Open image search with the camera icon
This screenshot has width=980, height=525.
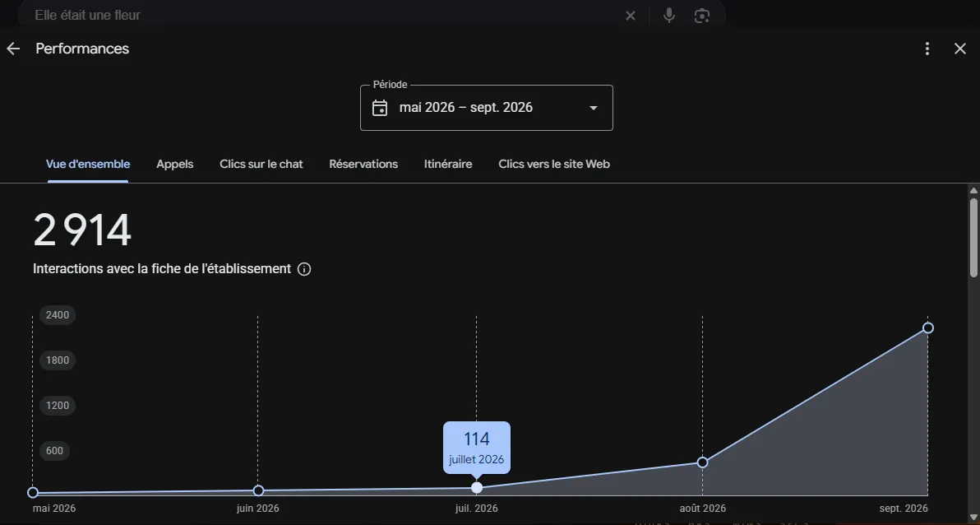702,16
